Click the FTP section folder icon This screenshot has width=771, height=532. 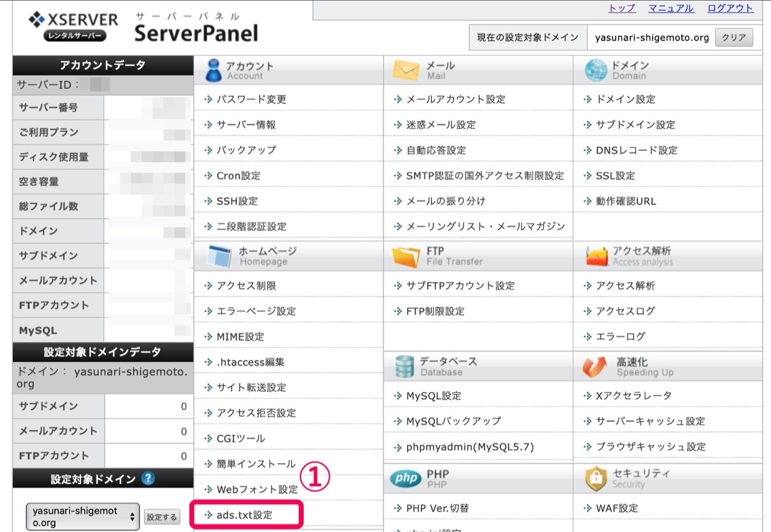click(406, 256)
